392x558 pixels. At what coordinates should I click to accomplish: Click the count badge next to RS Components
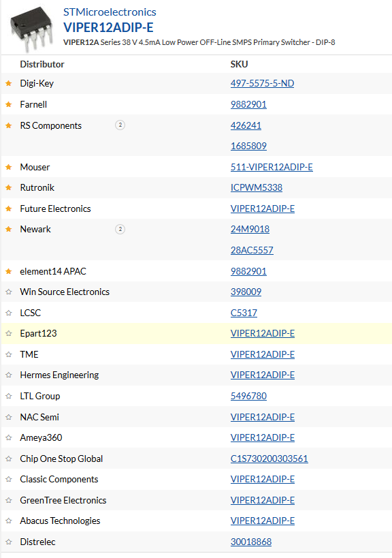120,125
